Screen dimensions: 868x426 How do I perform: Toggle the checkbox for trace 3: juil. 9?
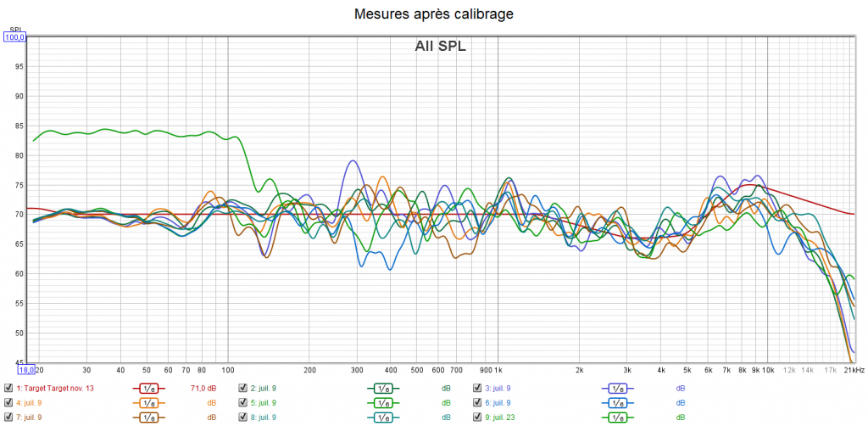point(477,389)
